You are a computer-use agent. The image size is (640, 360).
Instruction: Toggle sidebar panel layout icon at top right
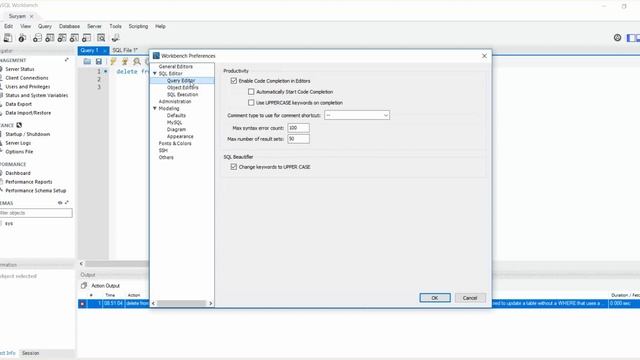coord(631,38)
